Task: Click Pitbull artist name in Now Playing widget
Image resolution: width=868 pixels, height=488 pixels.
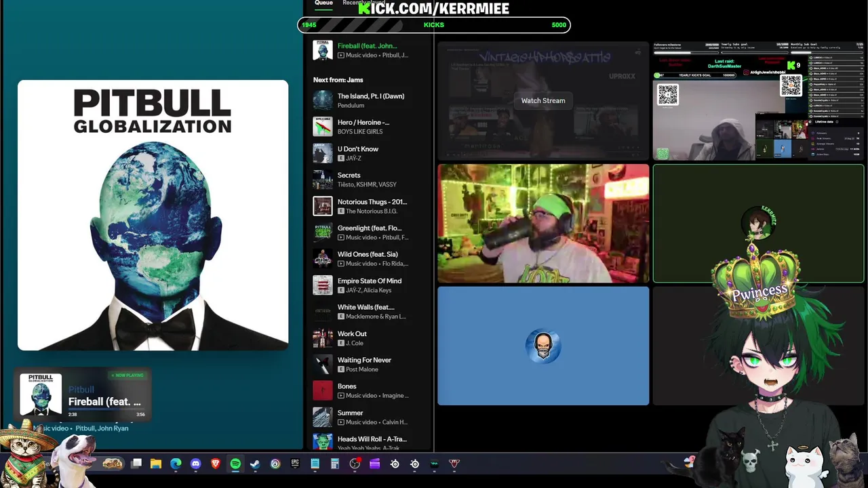Action: point(81,389)
